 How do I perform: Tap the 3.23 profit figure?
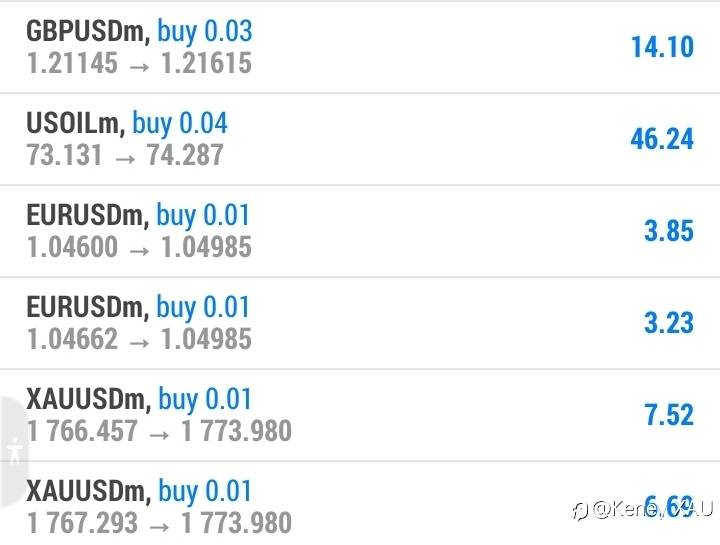coord(668,323)
